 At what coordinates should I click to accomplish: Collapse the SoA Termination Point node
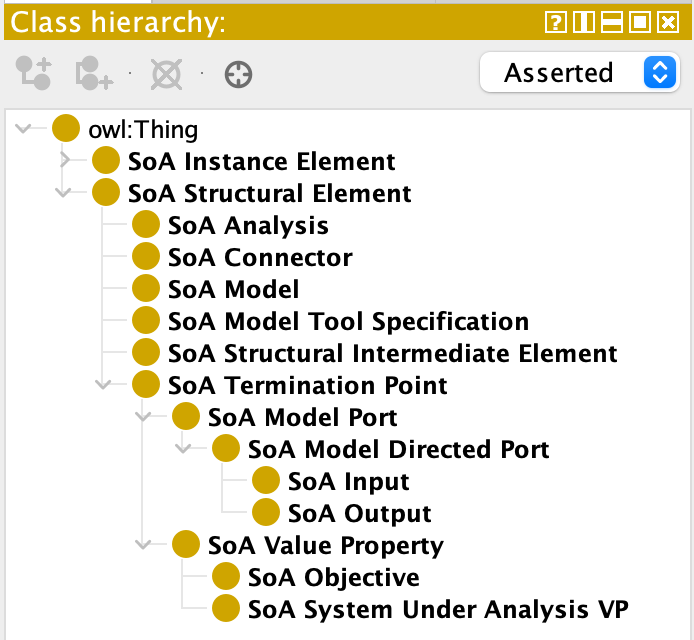105,385
